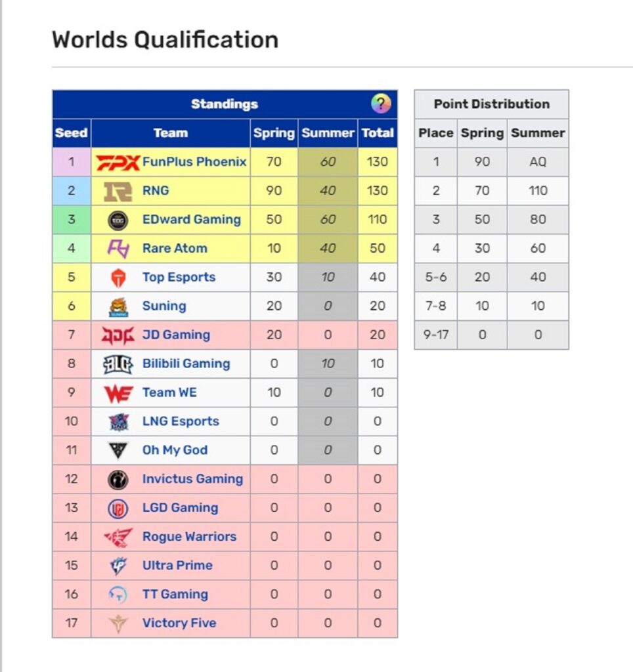This screenshot has height=672, width=633.
Task: Click the Invictus Gaming logo
Action: 118,480
